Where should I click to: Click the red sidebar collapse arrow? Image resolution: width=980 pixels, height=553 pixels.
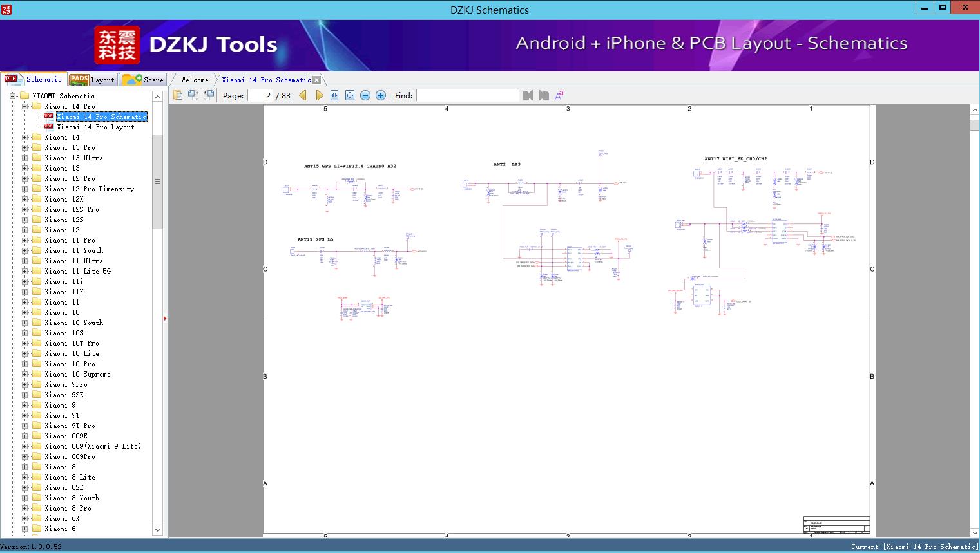pos(165,318)
